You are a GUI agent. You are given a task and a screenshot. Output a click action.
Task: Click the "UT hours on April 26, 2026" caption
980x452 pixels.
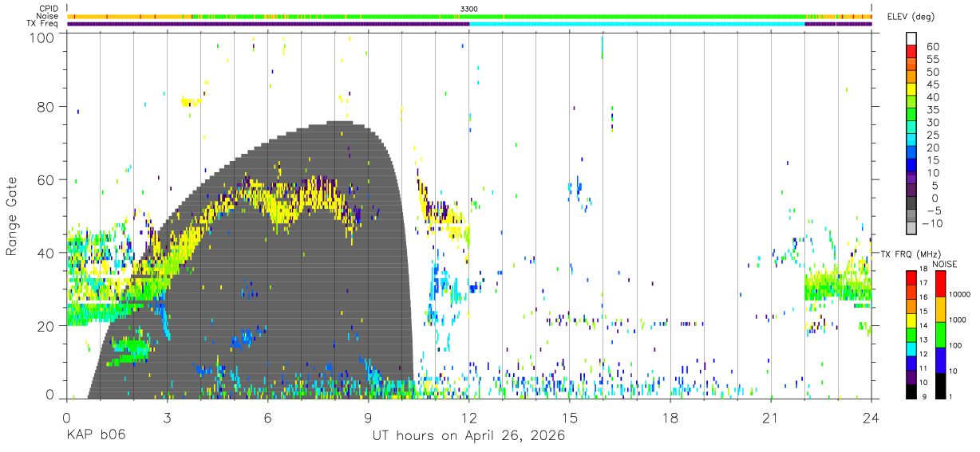pos(468,436)
